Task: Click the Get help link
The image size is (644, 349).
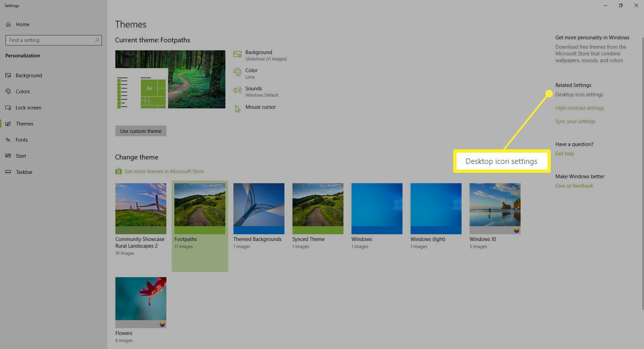Action: coord(565,154)
